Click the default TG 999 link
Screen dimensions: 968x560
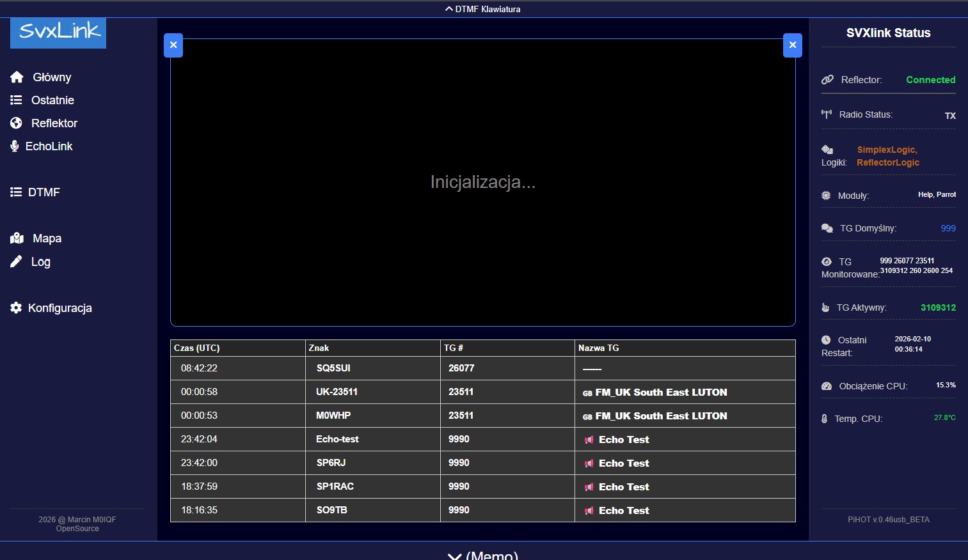(x=948, y=228)
